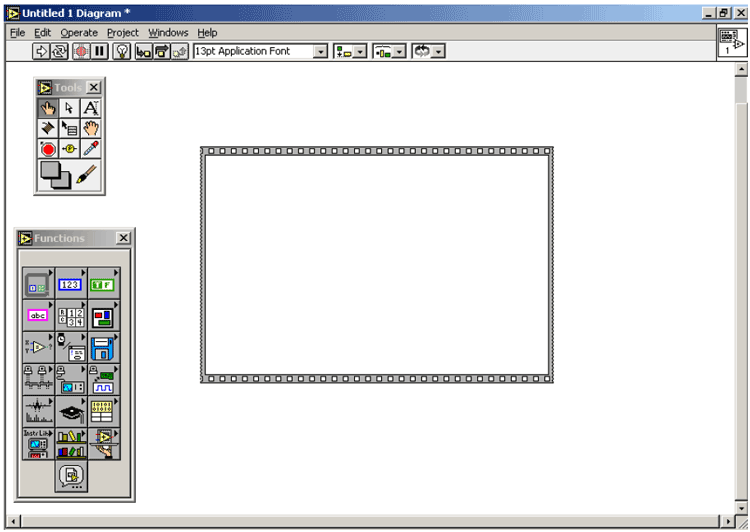The height and width of the screenshot is (532, 750).
Task: Open the Numeric 123 subpalette
Action: [x=70, y=283]
